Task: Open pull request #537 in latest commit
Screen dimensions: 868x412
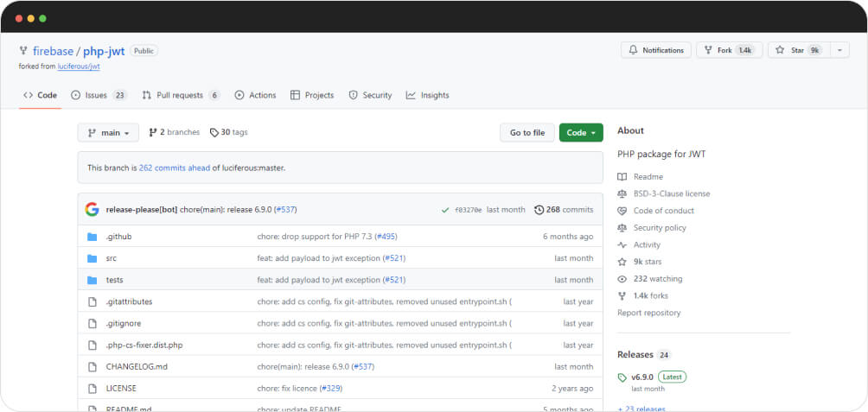Action: (x=285, y=210)
